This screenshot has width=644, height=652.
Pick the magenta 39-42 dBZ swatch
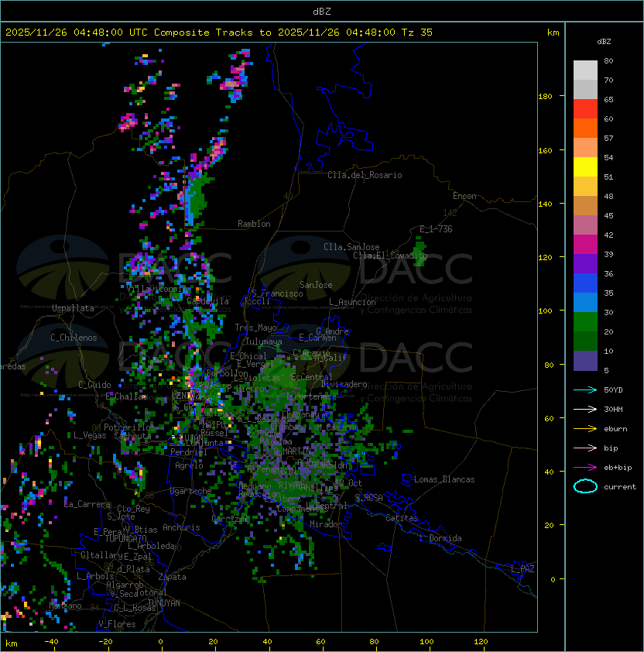tap(585, 244)
